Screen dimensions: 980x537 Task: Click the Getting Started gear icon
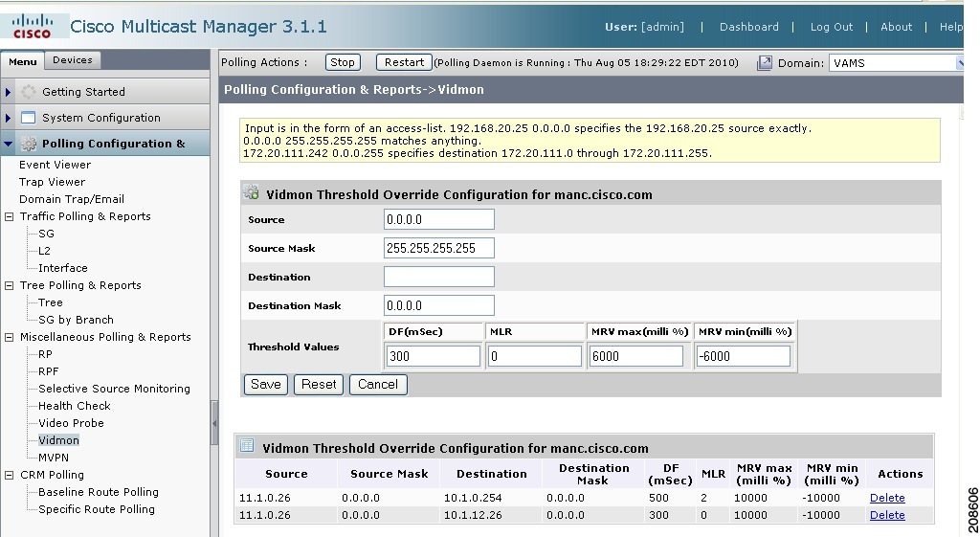(x=28, y=92)
